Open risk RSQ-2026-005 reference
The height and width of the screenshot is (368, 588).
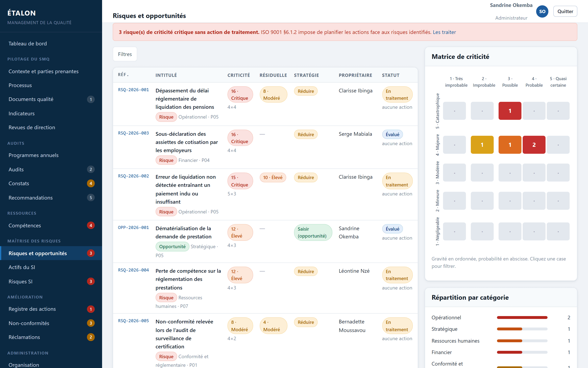[133, 321]
